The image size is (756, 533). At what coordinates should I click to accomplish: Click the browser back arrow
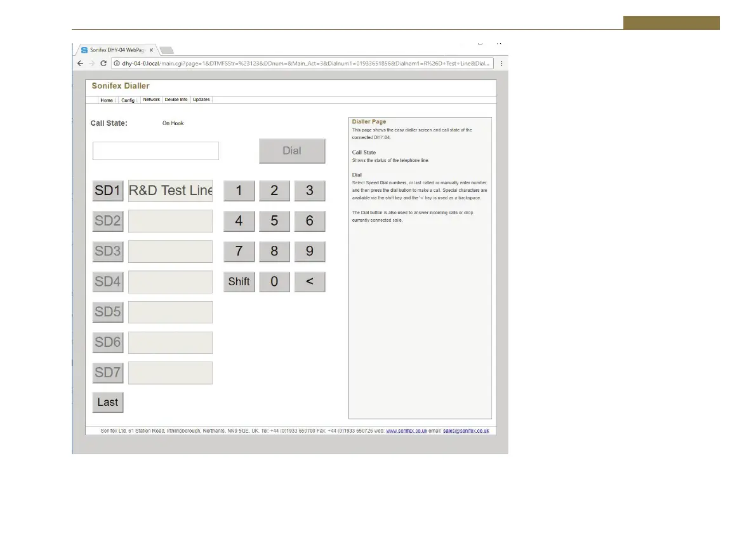pyautogui.click(x=80, y=64)
